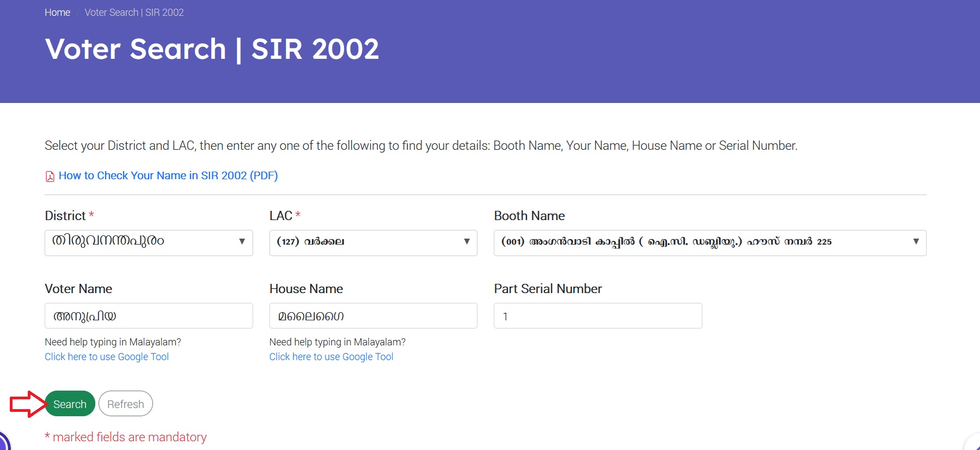Viewport: 980px width, 450px height.
Task: Click the Voter Search | SIR 2002 page heading
Action: pos(212,49)
